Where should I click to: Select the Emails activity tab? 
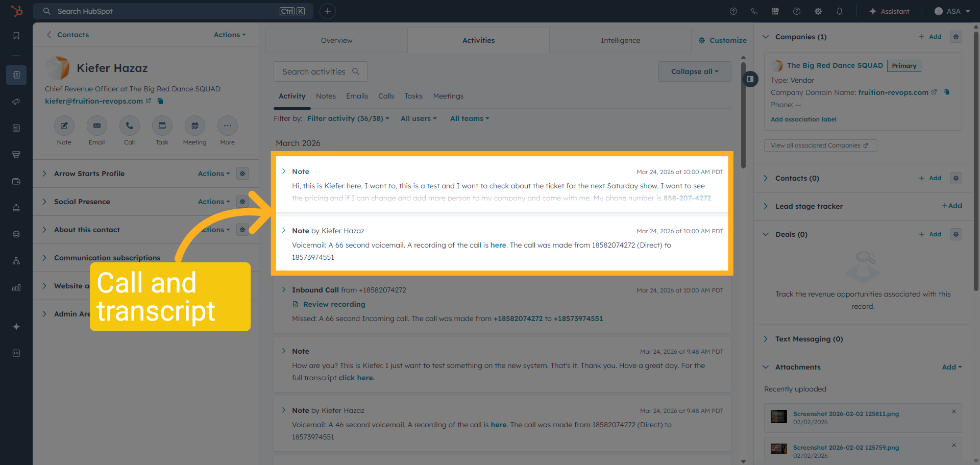[357, 96]
